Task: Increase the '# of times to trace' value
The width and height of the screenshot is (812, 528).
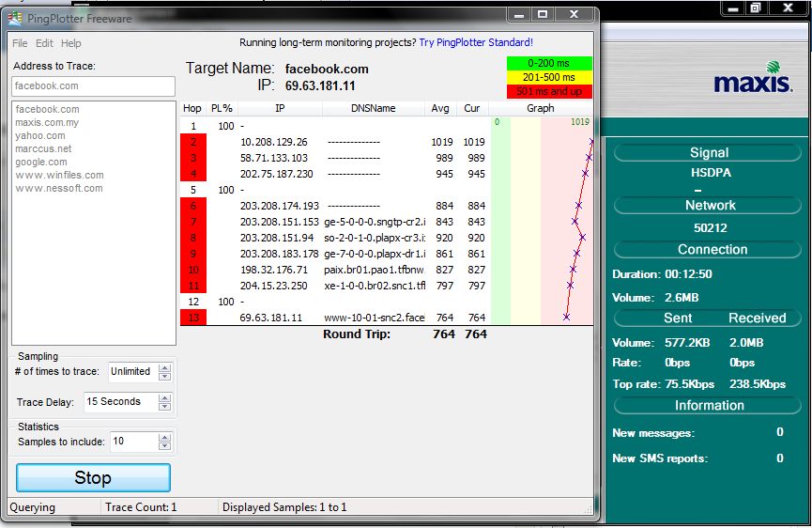Action: (164, 368)
